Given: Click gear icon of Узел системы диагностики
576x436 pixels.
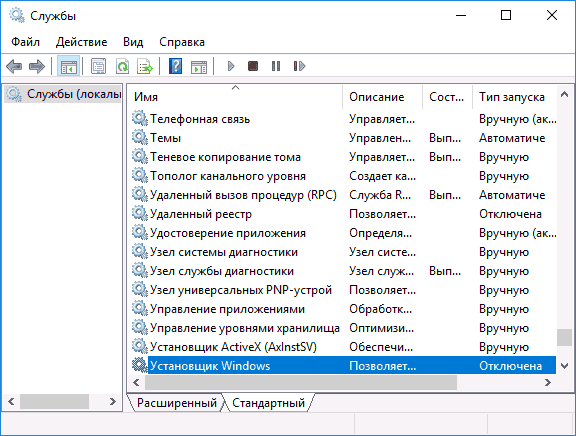Looking at the screenshot, I should pos(140,252).
